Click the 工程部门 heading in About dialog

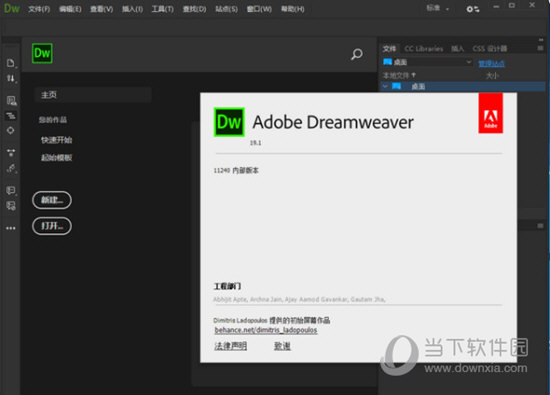coord(227,286)
